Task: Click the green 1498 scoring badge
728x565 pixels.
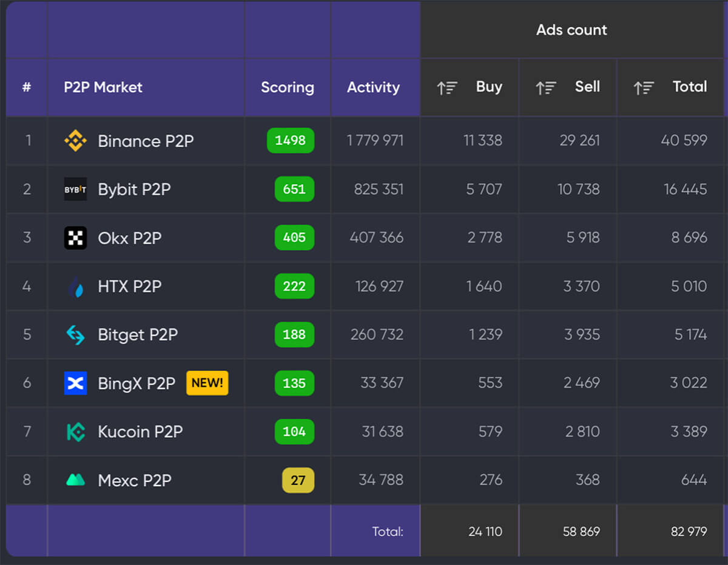Action: coord(290,141)
